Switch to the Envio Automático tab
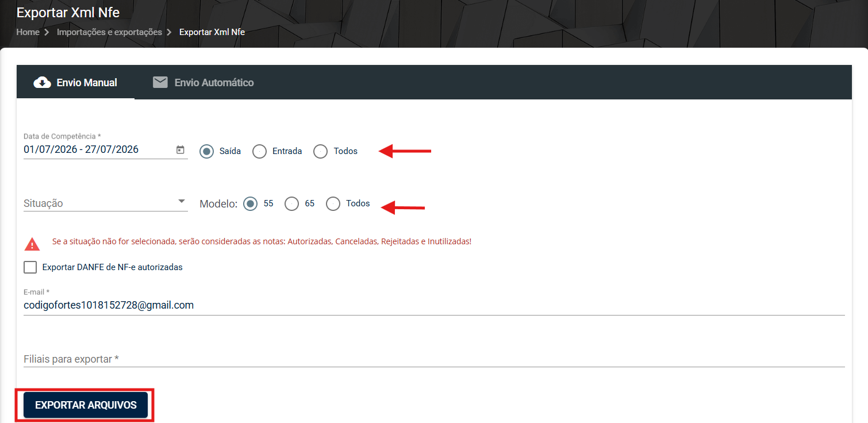 pyautogui.click(x=203, y=83)
